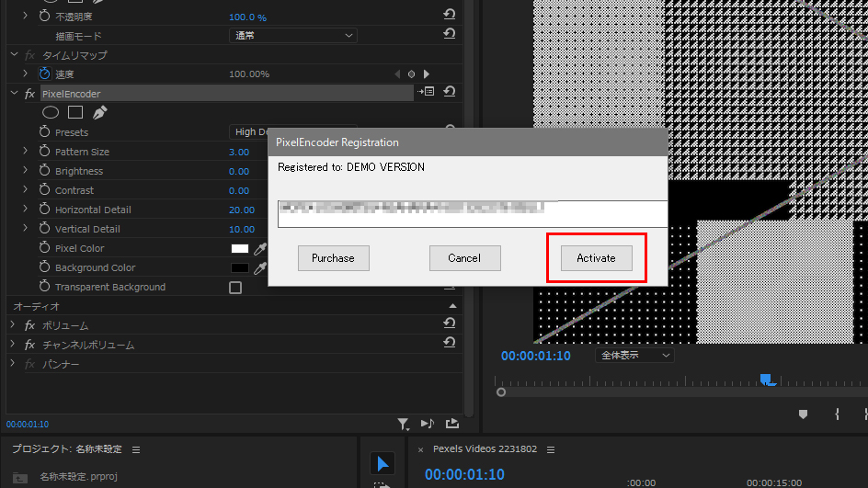Open the 描画モード dropdown

[292, 36]
